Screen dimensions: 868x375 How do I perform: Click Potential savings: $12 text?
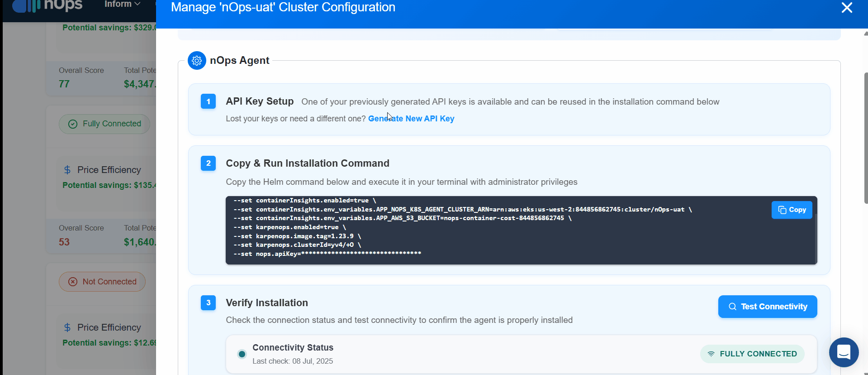coord(109,343)
